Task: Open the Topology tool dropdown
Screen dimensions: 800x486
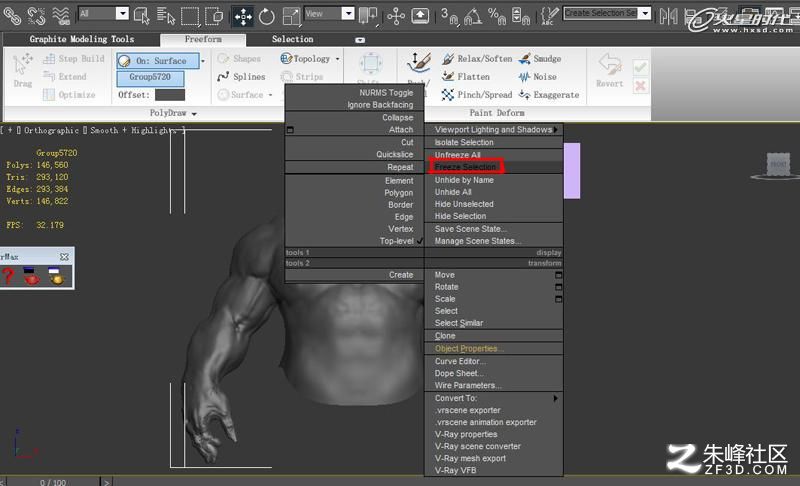Action: (x=337, y=59)
